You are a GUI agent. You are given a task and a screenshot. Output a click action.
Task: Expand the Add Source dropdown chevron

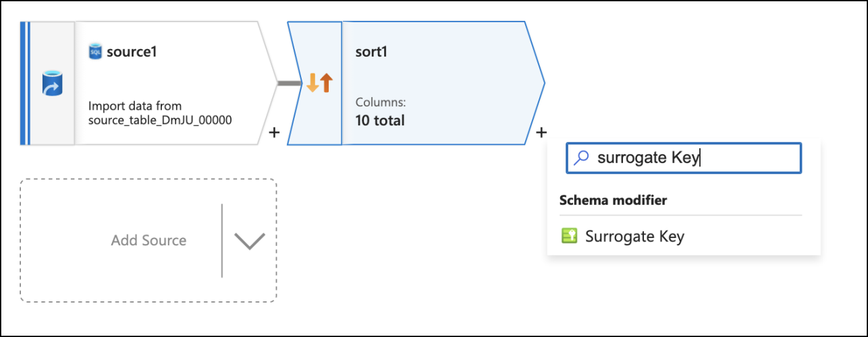(x=249, y=241)
